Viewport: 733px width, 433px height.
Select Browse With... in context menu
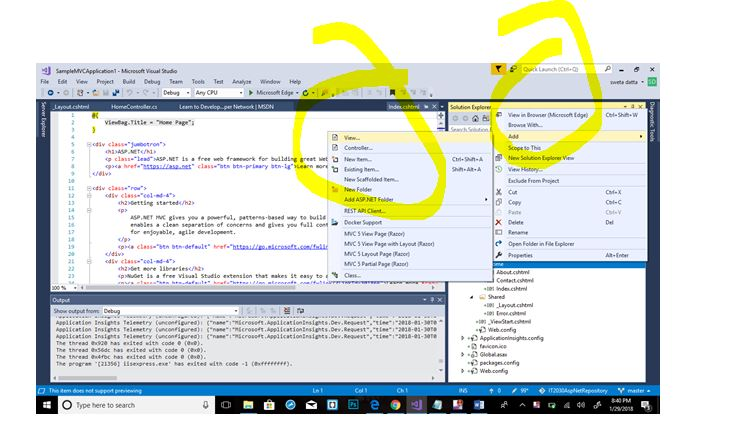525,125
